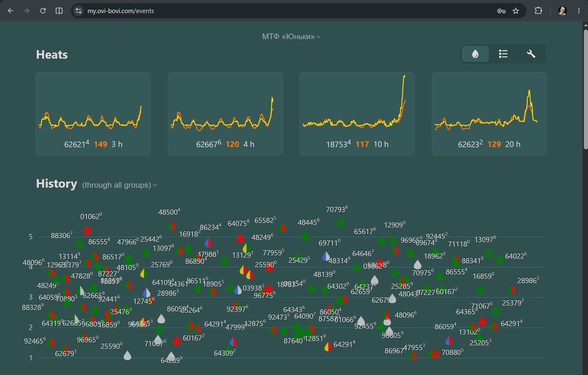Switch to the list view icon
588x375 pixels.
coord(503,54)
